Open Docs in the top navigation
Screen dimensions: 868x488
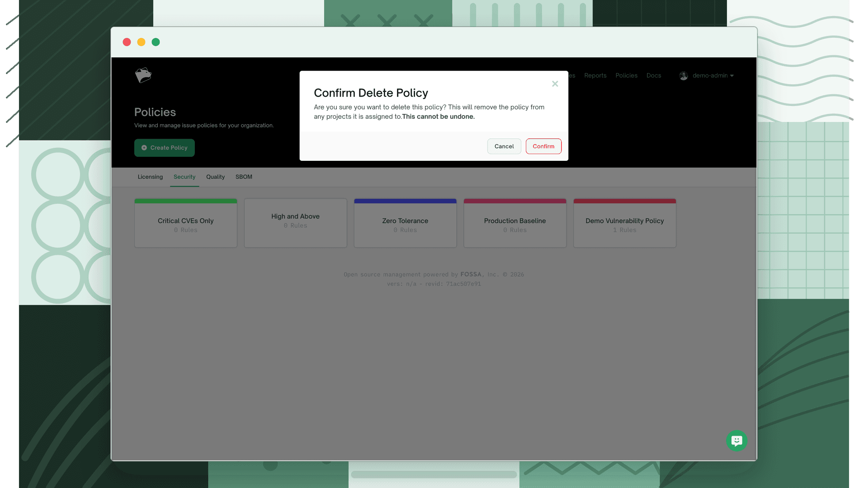[654, 75]
